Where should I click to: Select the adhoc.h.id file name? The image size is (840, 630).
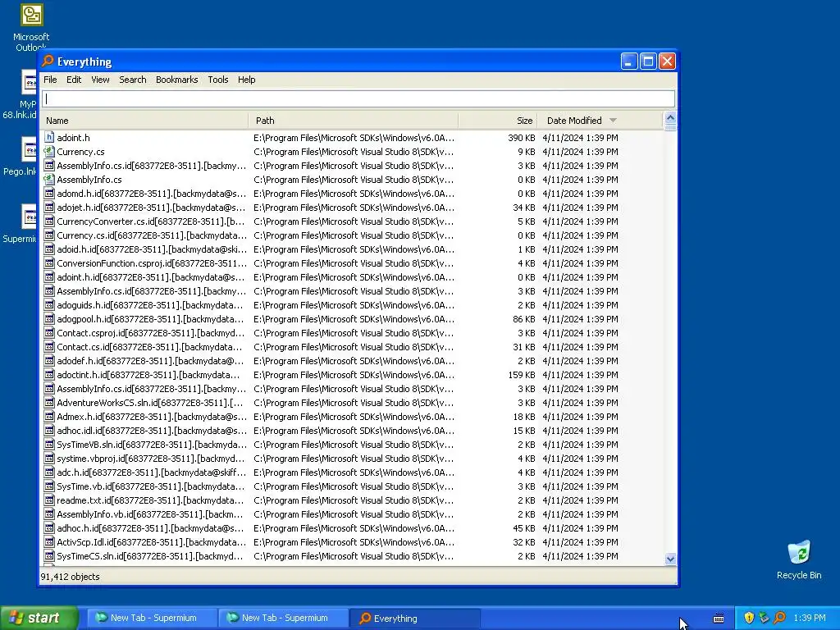151,528
